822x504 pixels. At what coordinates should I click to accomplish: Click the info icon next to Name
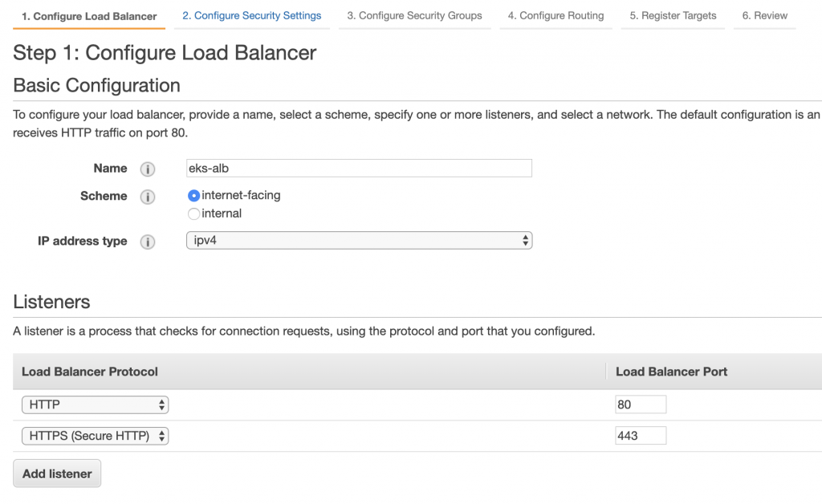(147, 169)
